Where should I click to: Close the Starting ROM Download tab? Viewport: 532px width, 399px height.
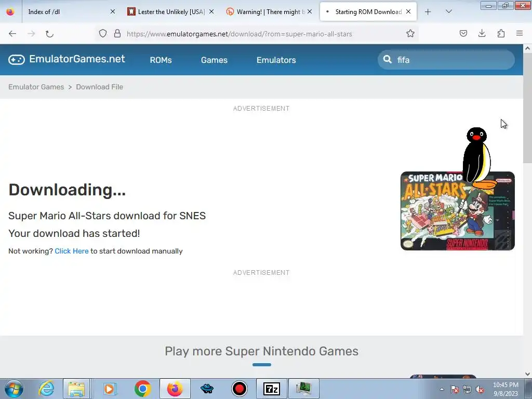coord(408,12)
